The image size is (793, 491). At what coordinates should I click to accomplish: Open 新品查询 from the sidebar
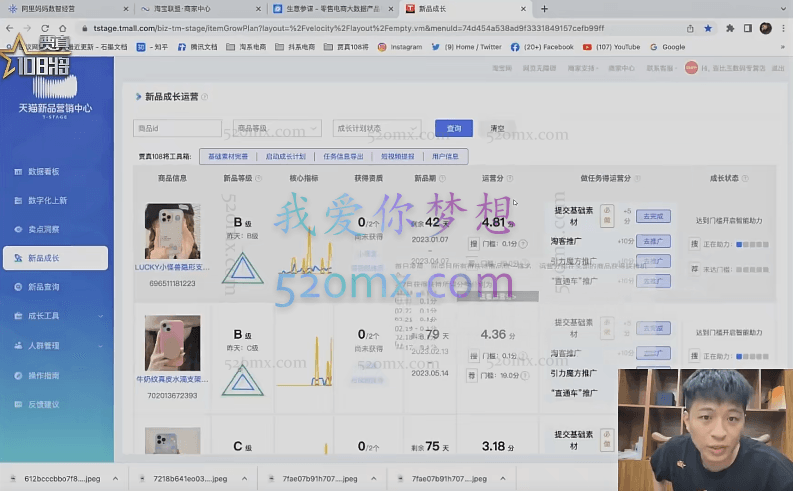(x=43, y=287)
